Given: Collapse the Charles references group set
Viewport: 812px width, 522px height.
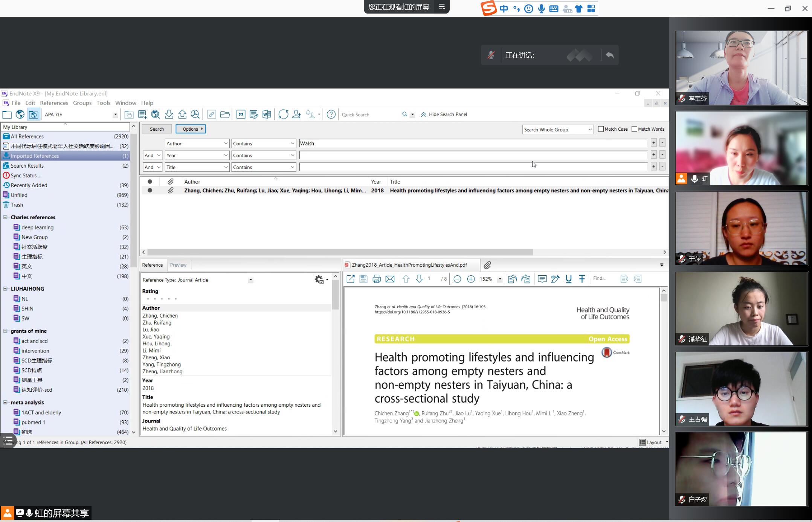Looking at the screenshot, I should pyautogui.click(x=5, y=217).
